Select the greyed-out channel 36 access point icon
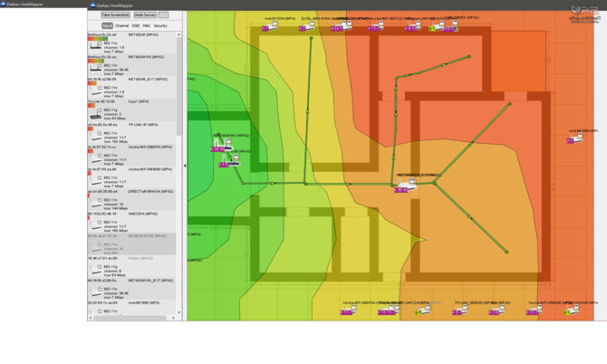 [95, 247]
